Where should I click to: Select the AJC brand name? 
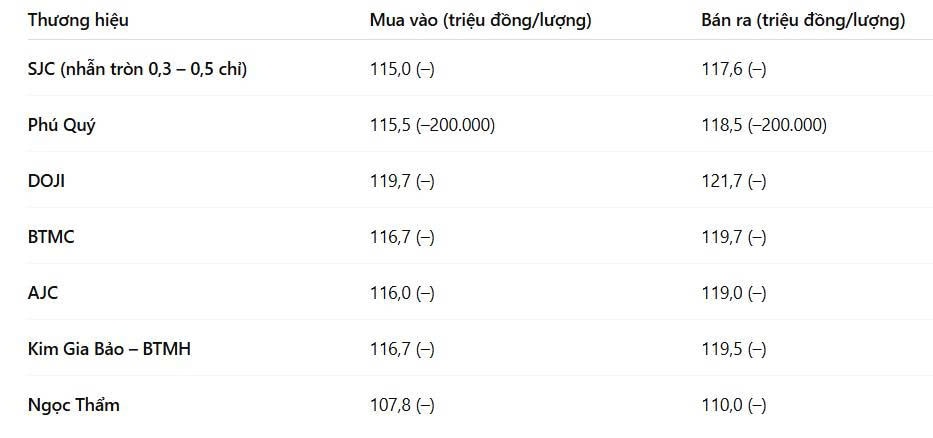43,293
